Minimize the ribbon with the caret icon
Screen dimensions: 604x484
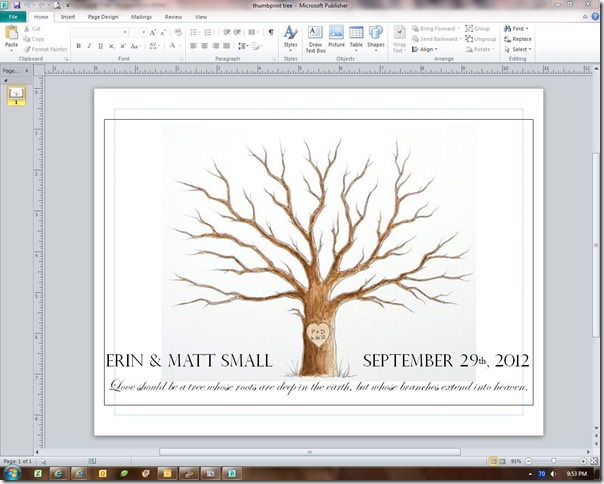tap(585, 17)
